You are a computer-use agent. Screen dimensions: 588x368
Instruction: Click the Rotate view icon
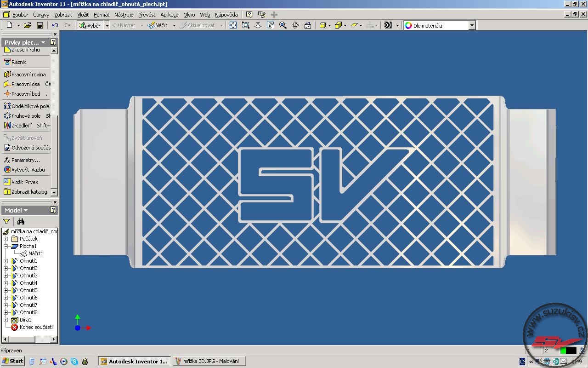(x=295, y=25)
